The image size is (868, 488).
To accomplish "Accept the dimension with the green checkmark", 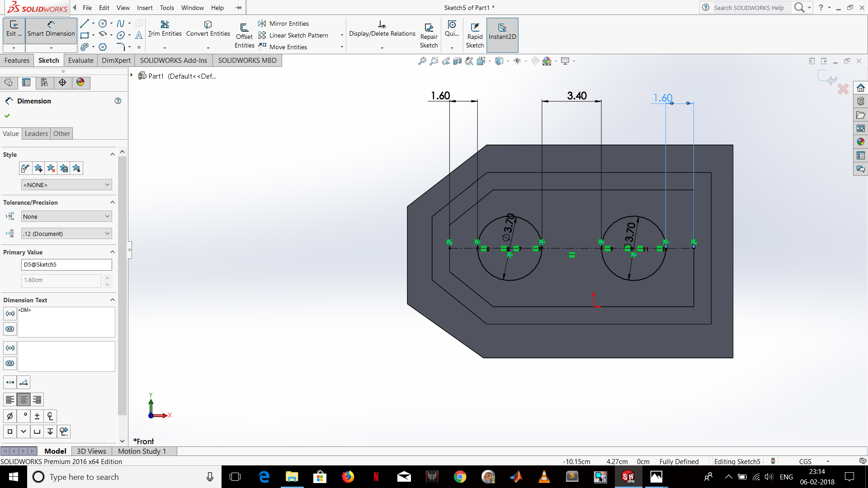I will point(7,115).
